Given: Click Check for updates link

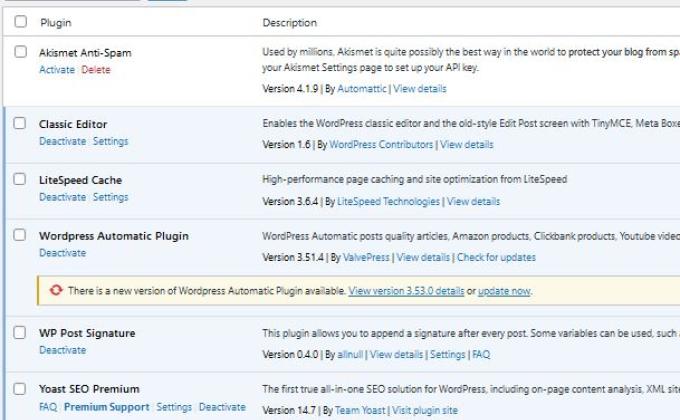Looking at the screenshot, I should coord(496,257).
